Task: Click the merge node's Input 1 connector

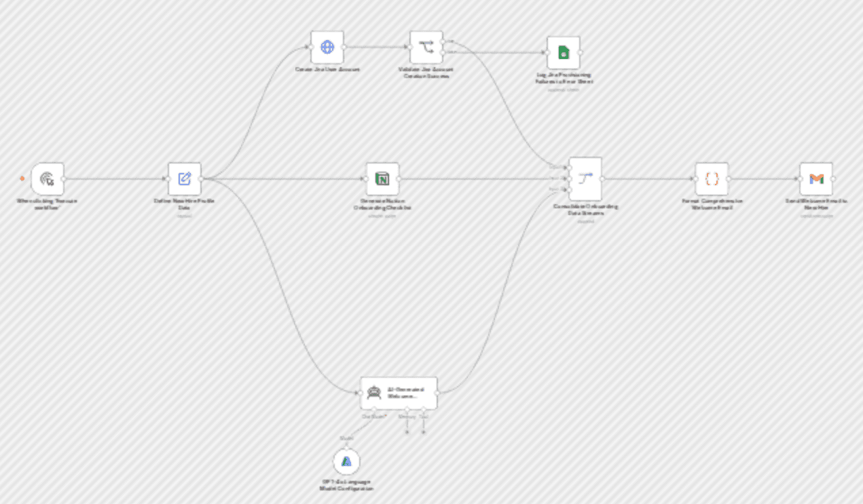Action: (568, 167)
